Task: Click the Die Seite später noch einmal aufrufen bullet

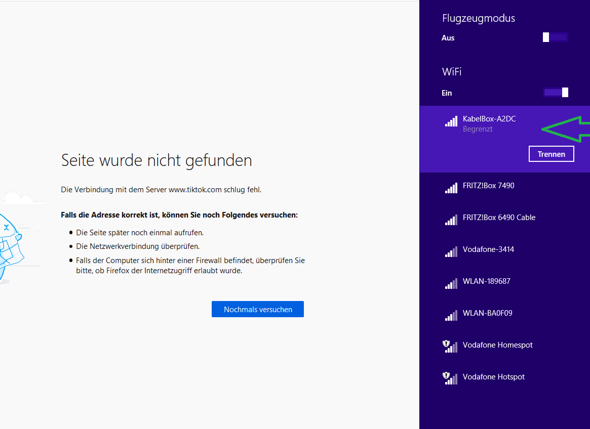Action: point(140,233)
